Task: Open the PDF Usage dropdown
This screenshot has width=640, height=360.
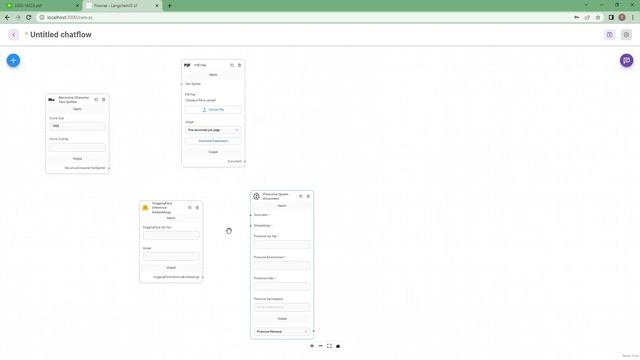Action: (213, 130)
